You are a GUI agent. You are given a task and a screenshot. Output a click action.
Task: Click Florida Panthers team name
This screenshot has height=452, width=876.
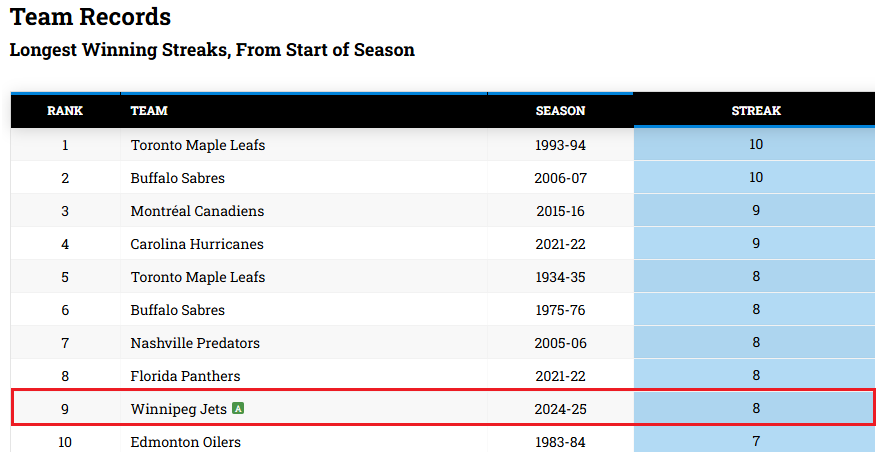[185, 376]
